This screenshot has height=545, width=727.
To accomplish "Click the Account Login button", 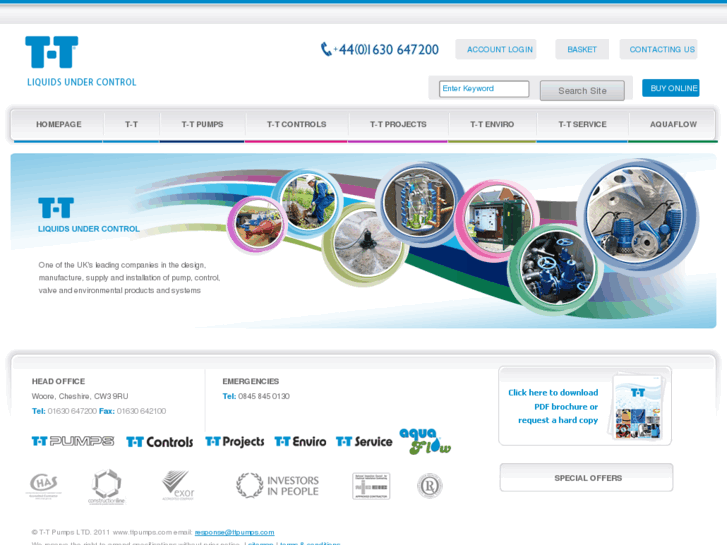I will click(496, 49).
